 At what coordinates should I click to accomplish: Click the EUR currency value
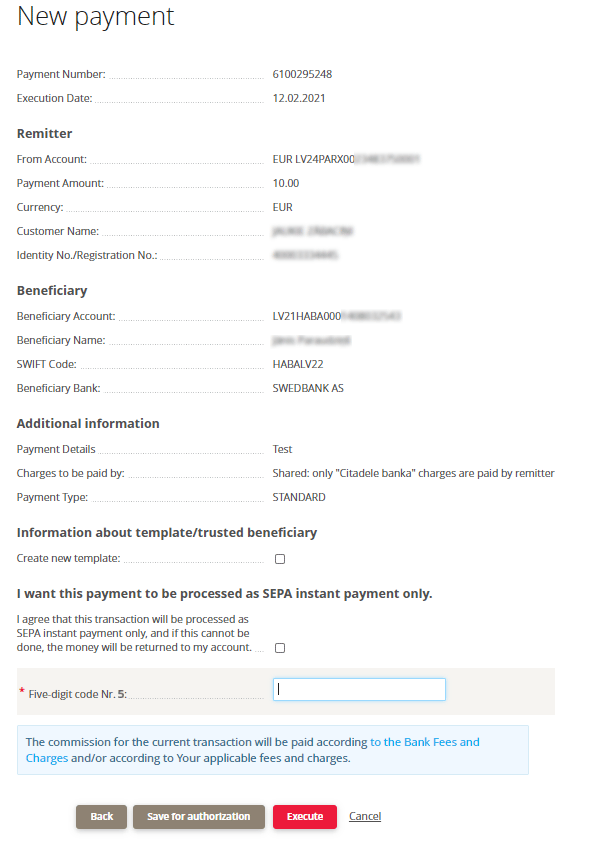click(283, 207)
